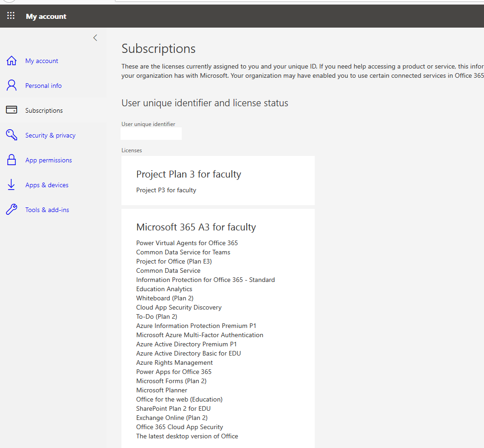Click the padlock icon for App permissions
484x448 pixels.
(12, 160)
